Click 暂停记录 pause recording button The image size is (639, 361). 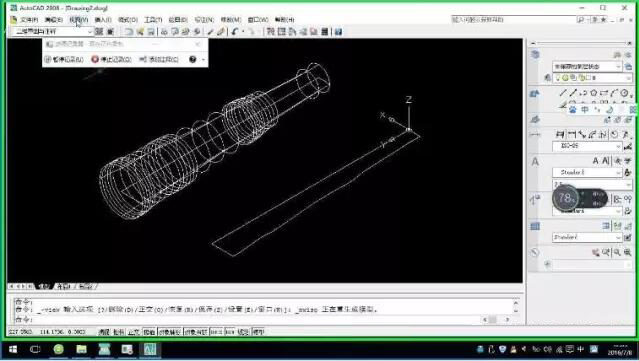pyautogui.click(x=64, y=59)
